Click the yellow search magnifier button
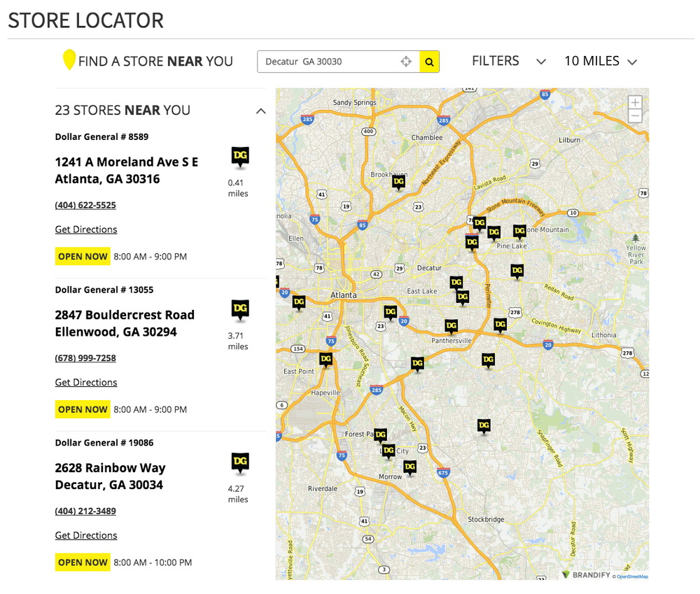The height and width of the screenshot is (594, 700). tap(429, 62)
